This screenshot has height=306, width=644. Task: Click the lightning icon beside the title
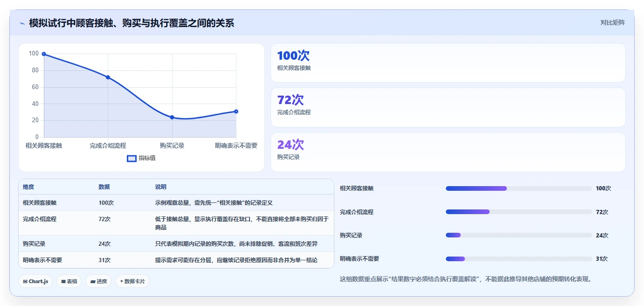22,23
